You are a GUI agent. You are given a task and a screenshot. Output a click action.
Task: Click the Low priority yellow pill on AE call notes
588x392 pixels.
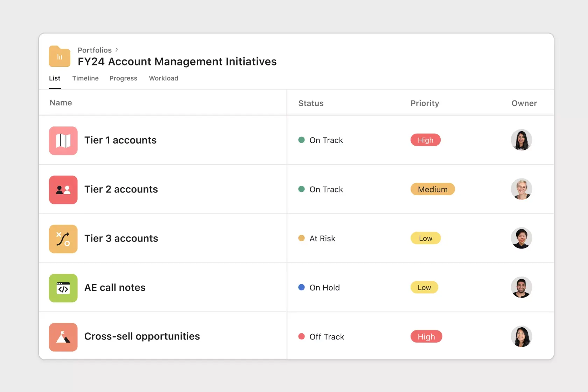click(x=424, y=287)
